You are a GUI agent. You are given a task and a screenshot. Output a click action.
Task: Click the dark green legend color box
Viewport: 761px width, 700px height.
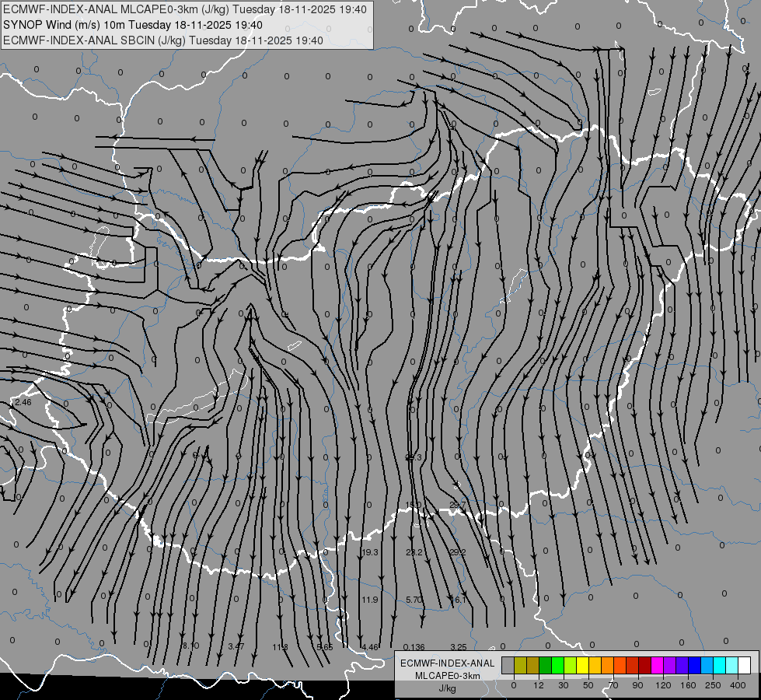click(545, 665)
